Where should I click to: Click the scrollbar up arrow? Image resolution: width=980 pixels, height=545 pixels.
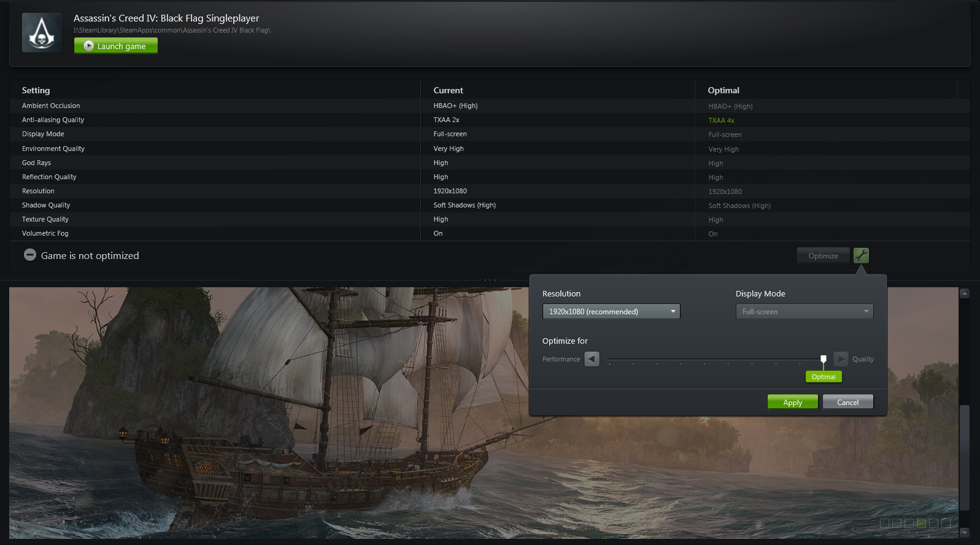[964, 293]
